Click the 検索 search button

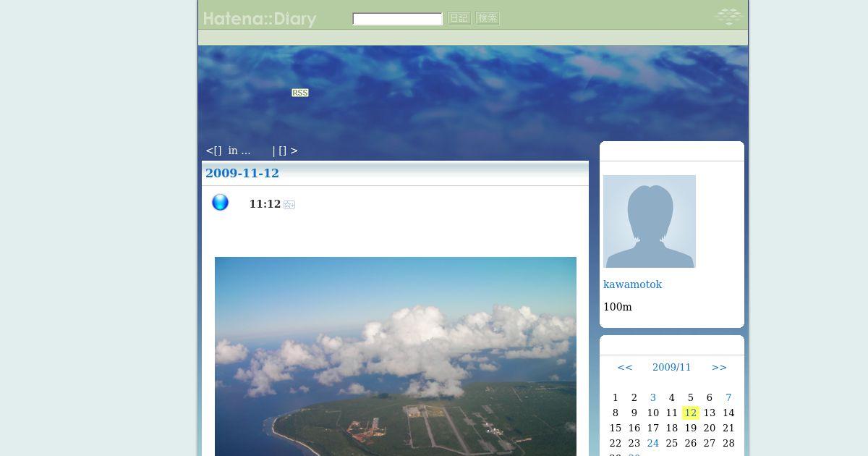pyautogui.click(x=488, y=18)
